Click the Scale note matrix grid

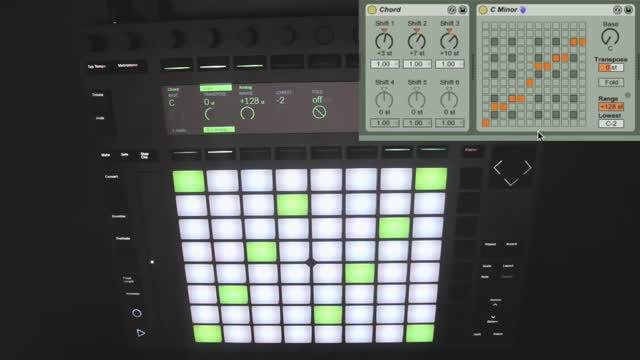pos(533,74)
